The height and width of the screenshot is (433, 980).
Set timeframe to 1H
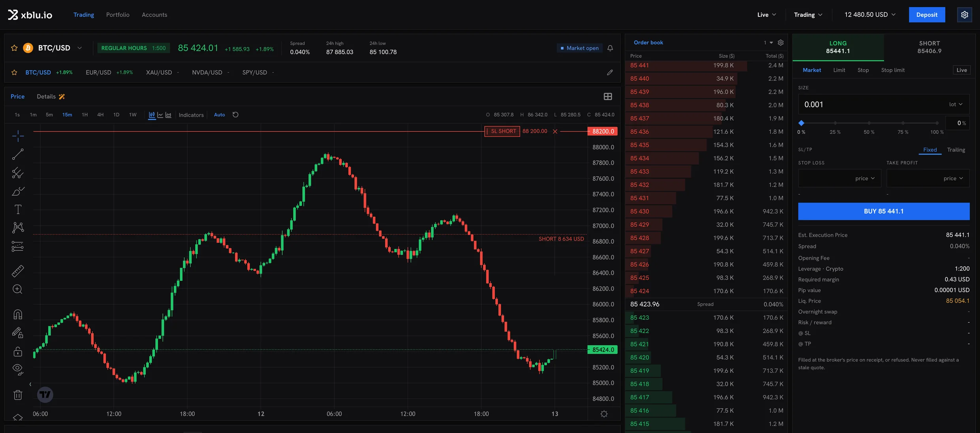point(85,115)
